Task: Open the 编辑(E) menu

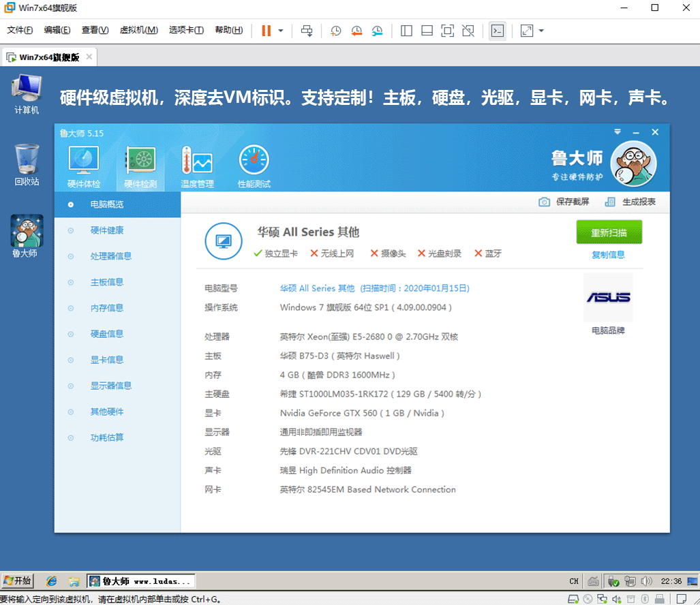Action: (57, 30)
